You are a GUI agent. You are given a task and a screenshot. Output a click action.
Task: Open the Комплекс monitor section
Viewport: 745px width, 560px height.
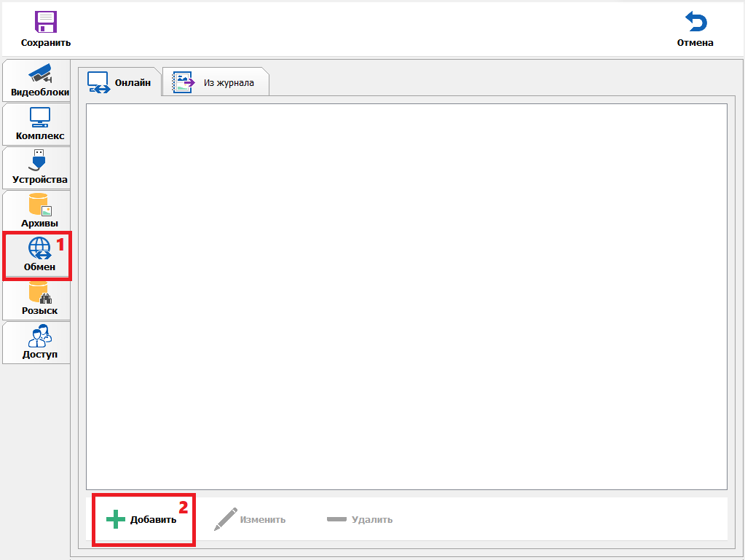pos(39,125)
